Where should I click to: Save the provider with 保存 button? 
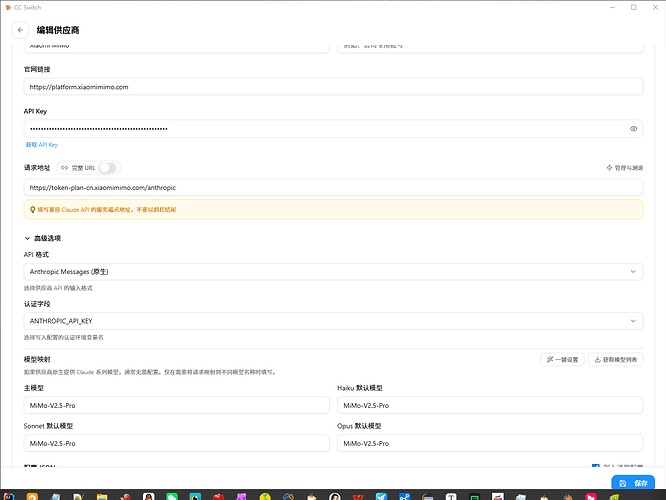tap(633, 483)
